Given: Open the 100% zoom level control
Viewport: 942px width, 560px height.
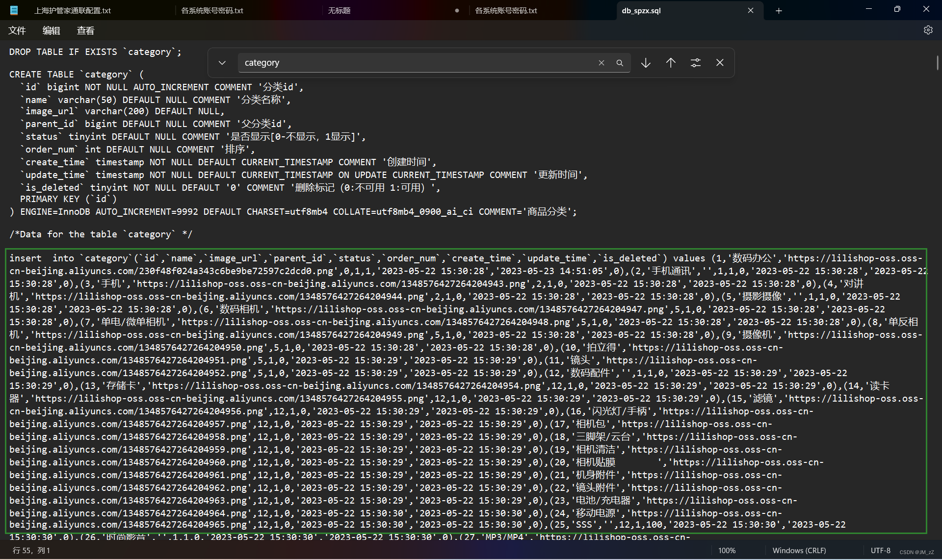Looking at the screenshot, I should pos(727,550).
